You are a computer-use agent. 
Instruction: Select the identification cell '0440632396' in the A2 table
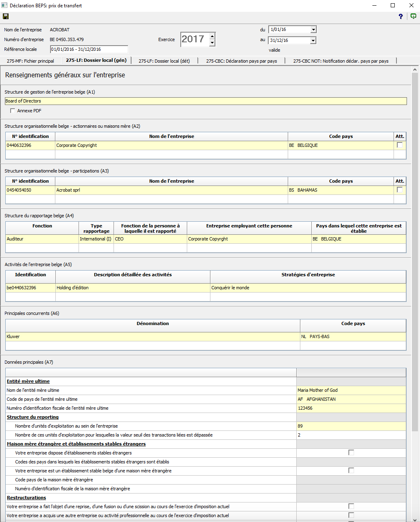click(31, 145)
